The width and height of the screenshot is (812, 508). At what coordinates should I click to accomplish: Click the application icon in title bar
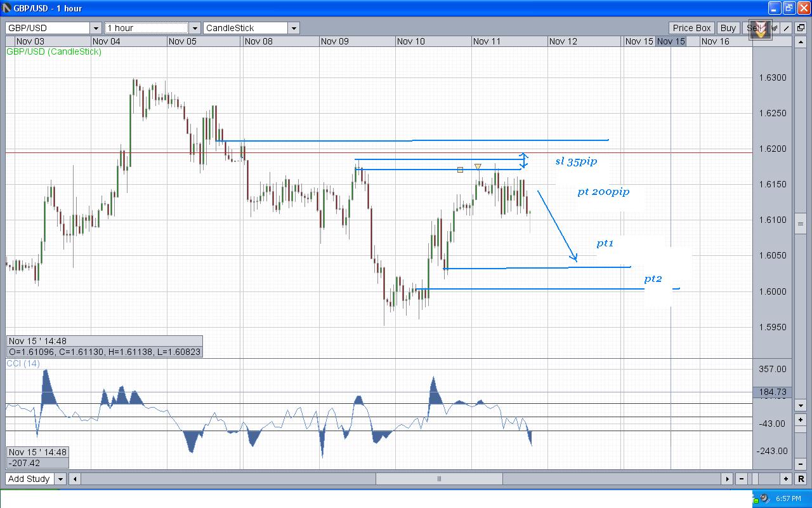pyautogui.click(x=6, y=8)
